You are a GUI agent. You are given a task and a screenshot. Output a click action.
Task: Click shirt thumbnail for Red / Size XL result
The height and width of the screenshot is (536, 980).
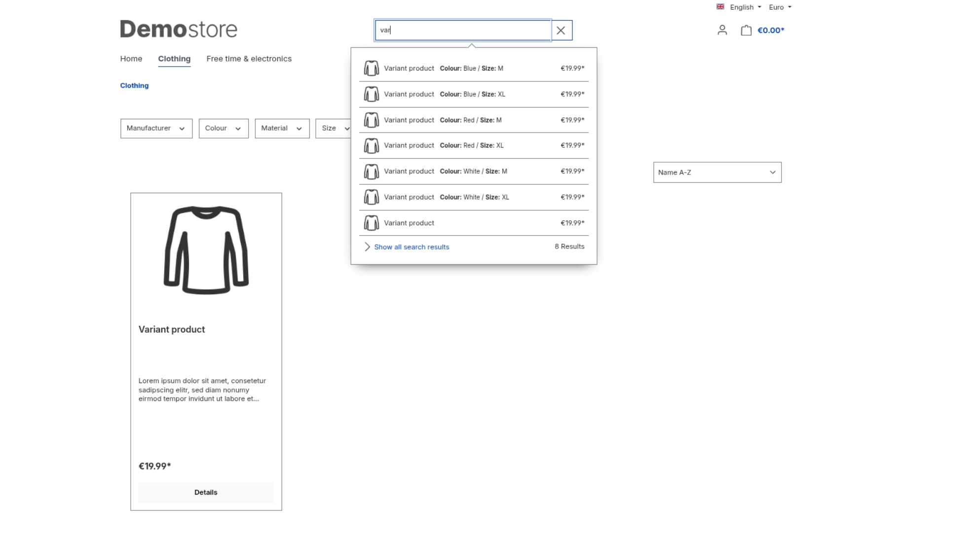(371, 145)
